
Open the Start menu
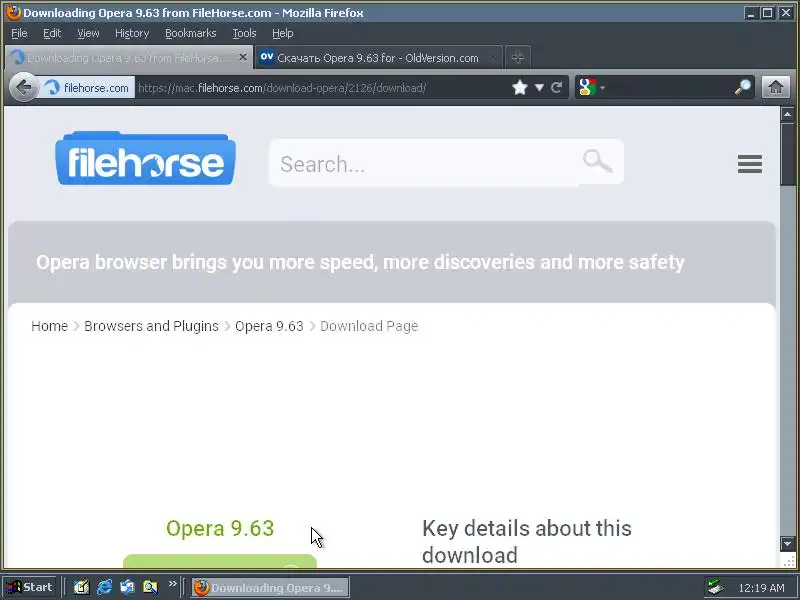coord(30,587)
